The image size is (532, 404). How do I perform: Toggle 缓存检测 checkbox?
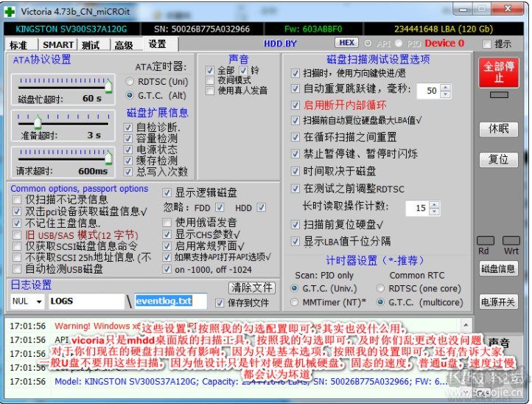point(128,161)
